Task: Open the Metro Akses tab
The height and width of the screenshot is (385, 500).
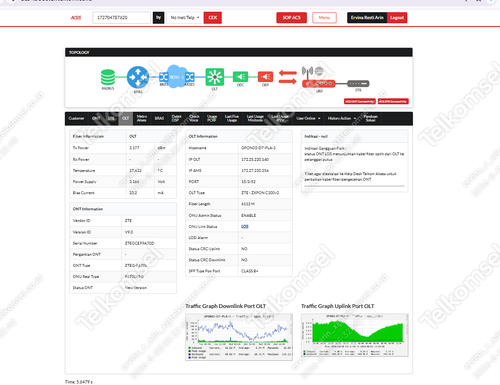Action: point(142,118)
